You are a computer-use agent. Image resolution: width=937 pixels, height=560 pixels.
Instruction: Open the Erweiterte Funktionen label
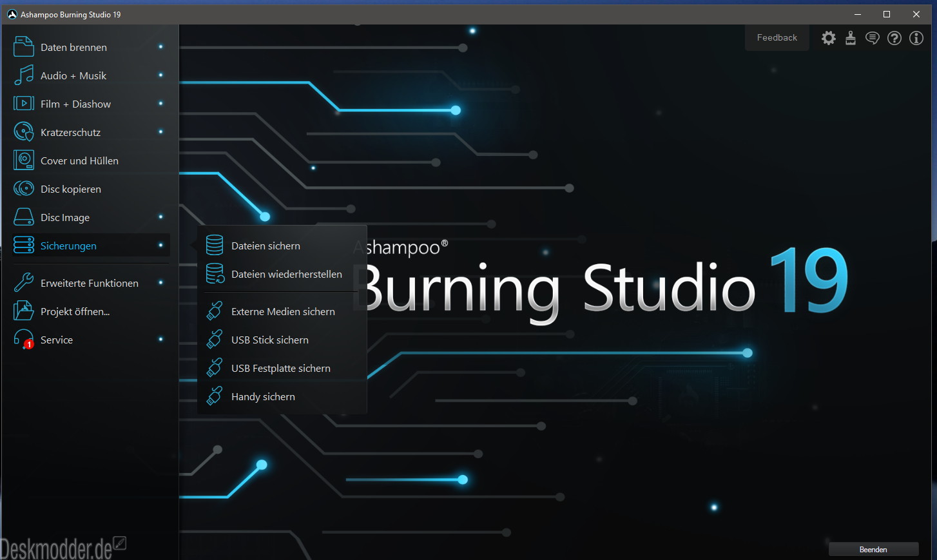tap(90, 283)
